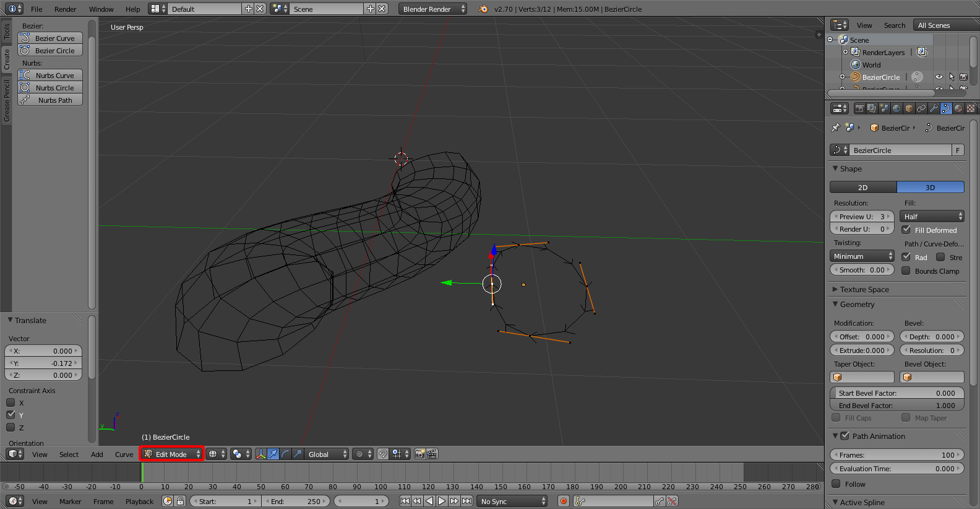This screenshot has width=980, height=509.
Task: Click the timeline record auto-keyframe button
Action: (564, 501)
